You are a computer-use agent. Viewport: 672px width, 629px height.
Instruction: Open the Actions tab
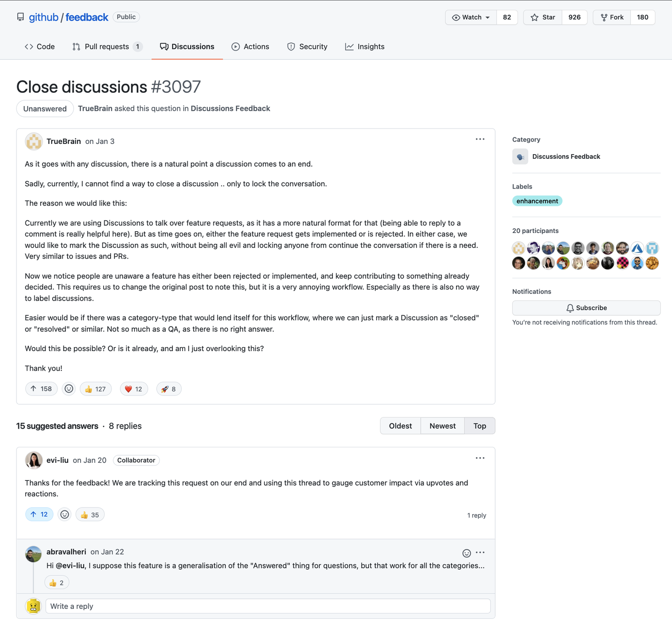click(250, 47)
